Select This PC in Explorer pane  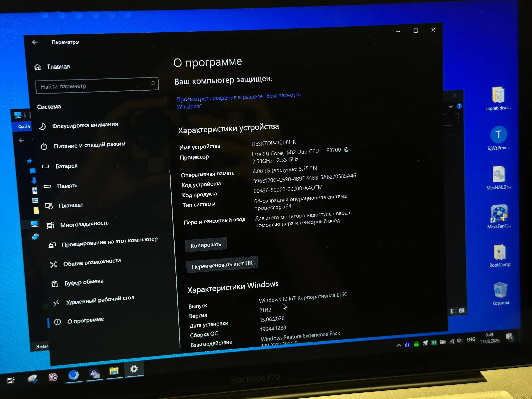coord(34,224)
